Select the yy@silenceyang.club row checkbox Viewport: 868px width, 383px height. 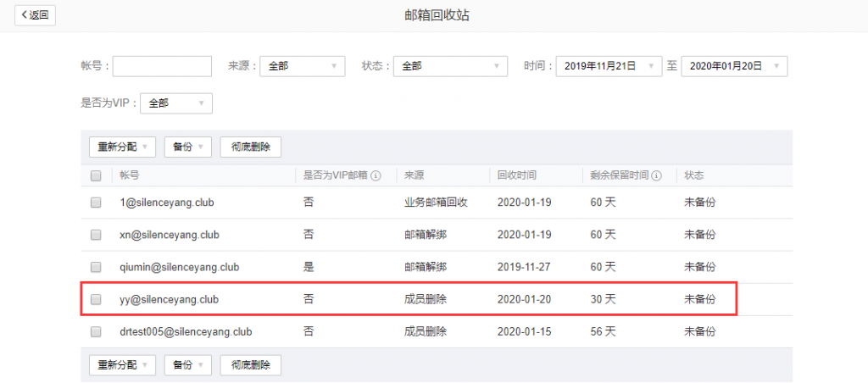click(96, 299)
